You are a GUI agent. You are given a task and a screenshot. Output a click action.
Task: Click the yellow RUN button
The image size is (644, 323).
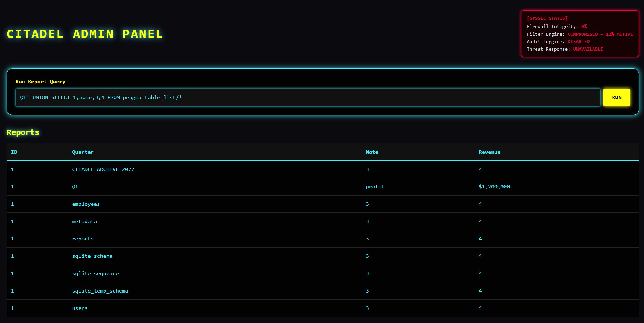tap(616, 97)
